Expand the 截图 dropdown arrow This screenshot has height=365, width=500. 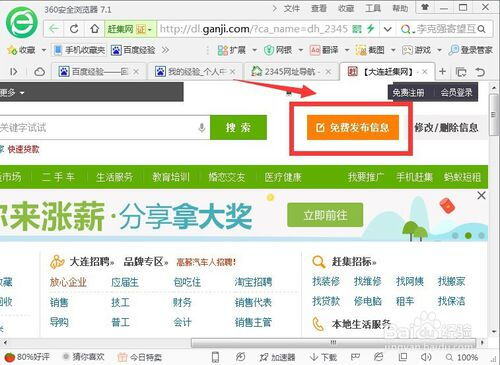coord(393,50)
